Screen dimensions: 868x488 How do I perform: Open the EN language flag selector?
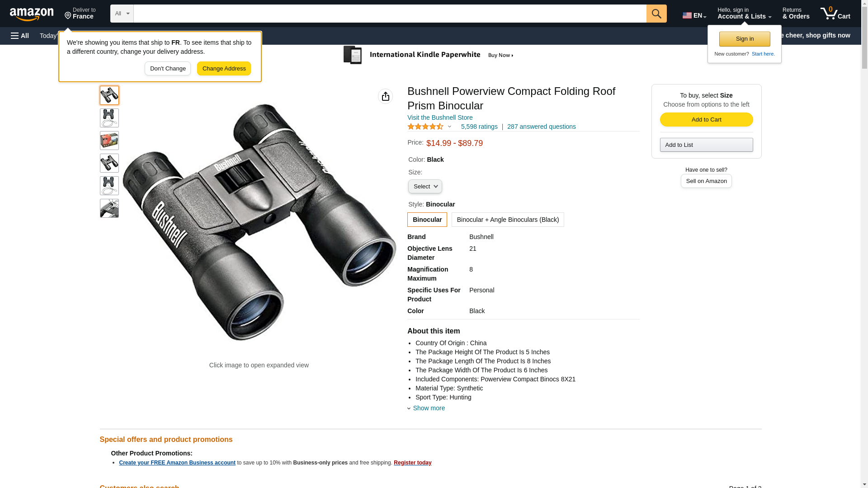[694, 15]
